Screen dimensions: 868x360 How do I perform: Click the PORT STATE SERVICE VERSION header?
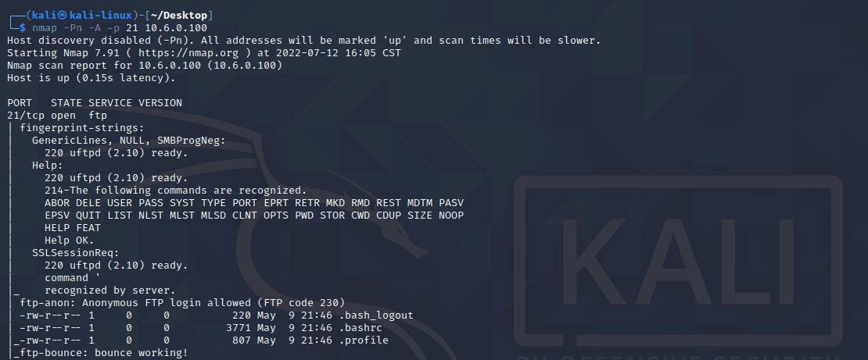(x=95, y=103)
